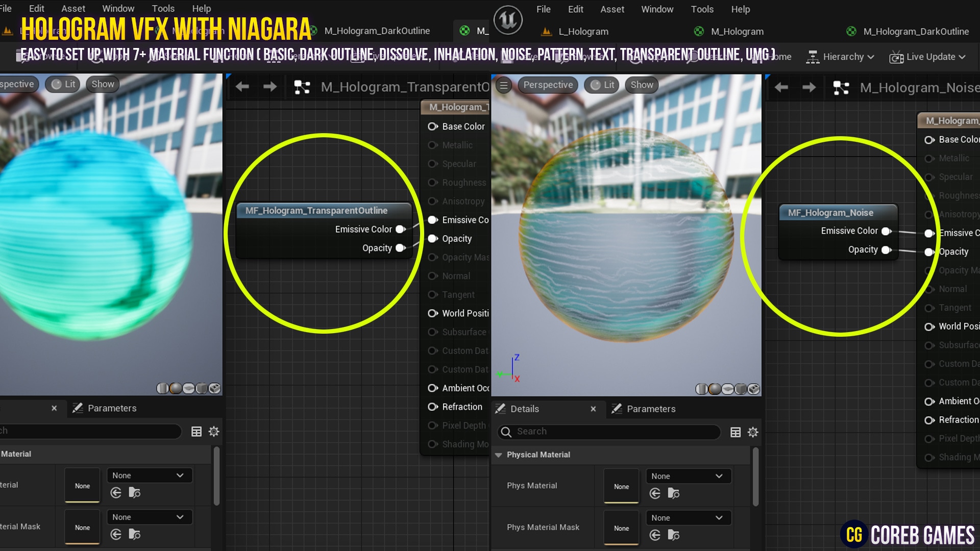The image size is (980, 551).
Task: Switch to Parameters tab in left window
Action: 105,408
